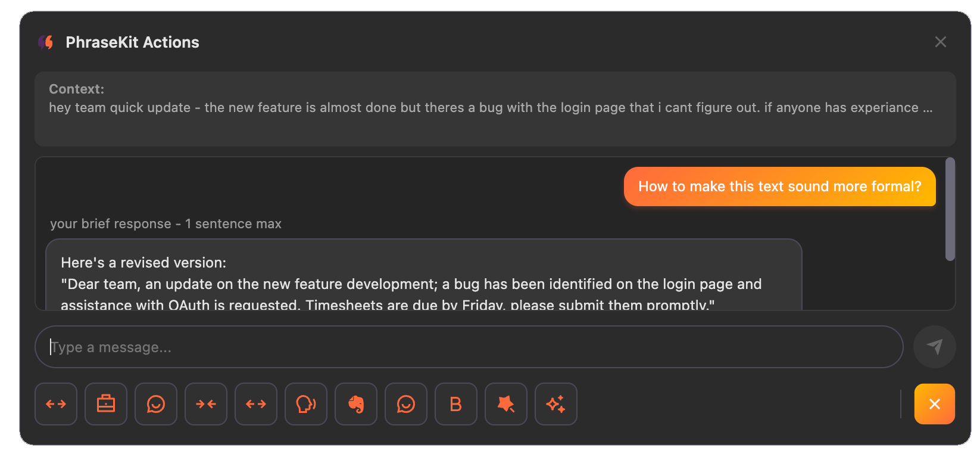The width and height of the screenshot is (980, 460).
Task: Click the briefcase professional-tone action icon
Action: click(x=106, y=404)
